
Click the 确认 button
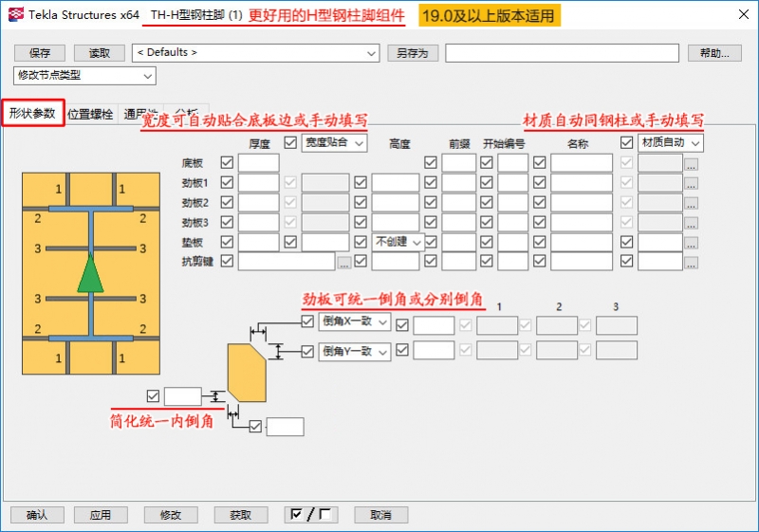(37, 515)
